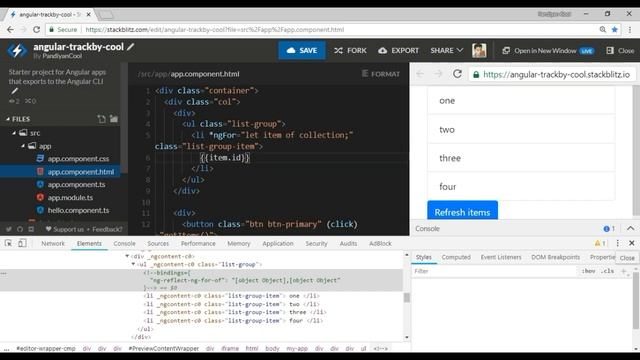Go forward in the preview pane

(x=438, y=74)
